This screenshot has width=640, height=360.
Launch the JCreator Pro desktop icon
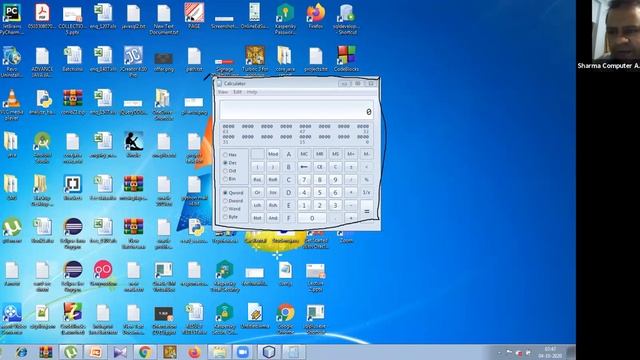(x=133, y=62)
